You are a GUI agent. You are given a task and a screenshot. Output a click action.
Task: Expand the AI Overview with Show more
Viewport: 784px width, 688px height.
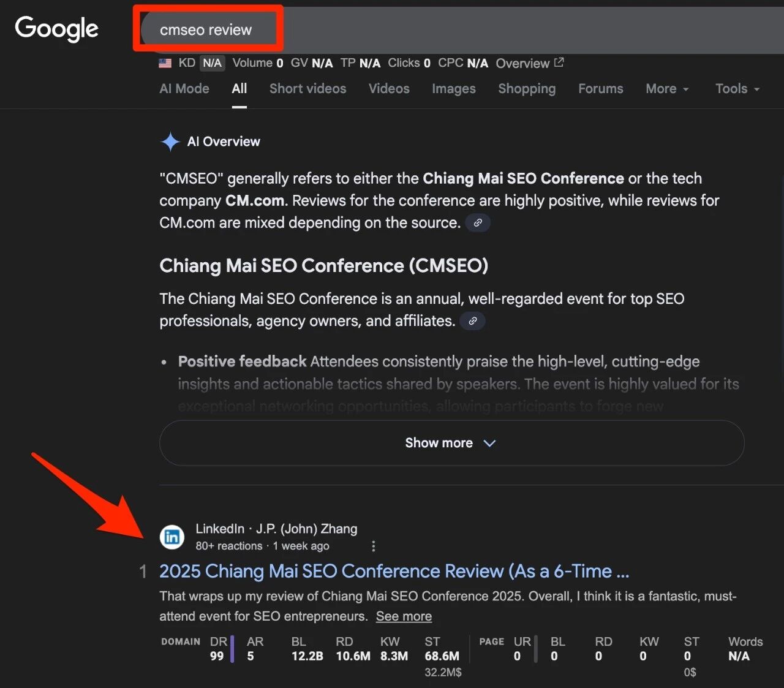point(451,442)
